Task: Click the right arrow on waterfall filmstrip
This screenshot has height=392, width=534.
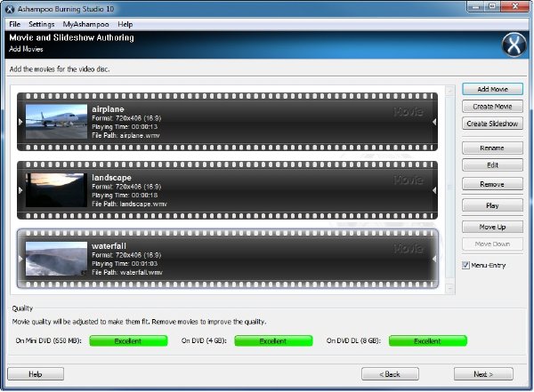Action: point(434,259)
